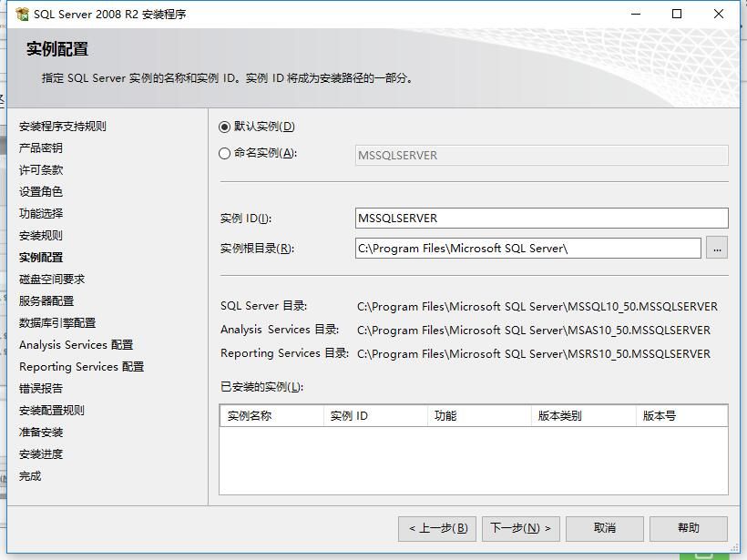Click the 版本号 column header
Viewport: 747px width, 560px height.
tap(681, 416)
